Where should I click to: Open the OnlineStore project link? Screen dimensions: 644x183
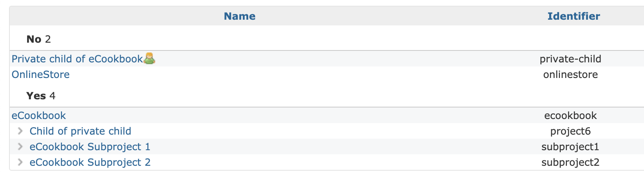(x=41, y=74)
